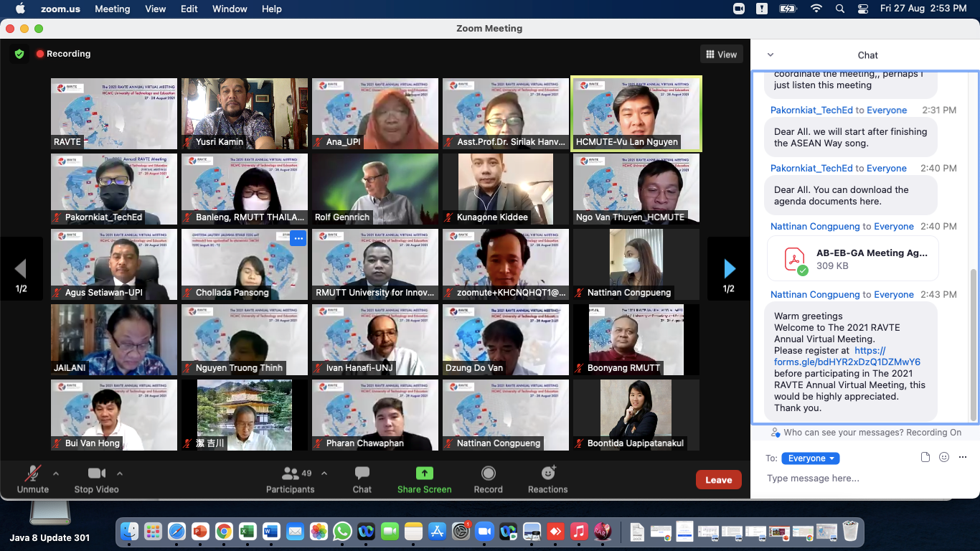The height and width of the screenshot is (551, 980).
Task: Select HCMUTE-Vu Lan Nguyen's active speaker tile
Action: point(636,113)
